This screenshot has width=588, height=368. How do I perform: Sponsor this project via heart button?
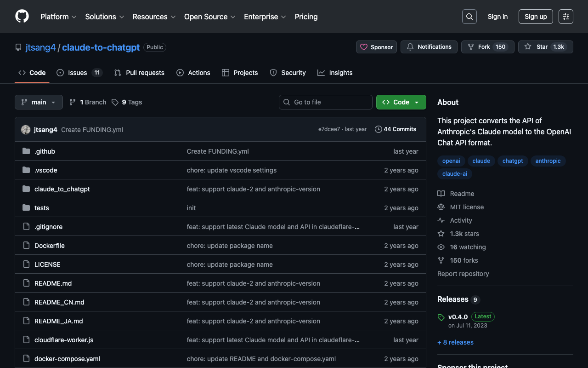click(x=376, y=47)
